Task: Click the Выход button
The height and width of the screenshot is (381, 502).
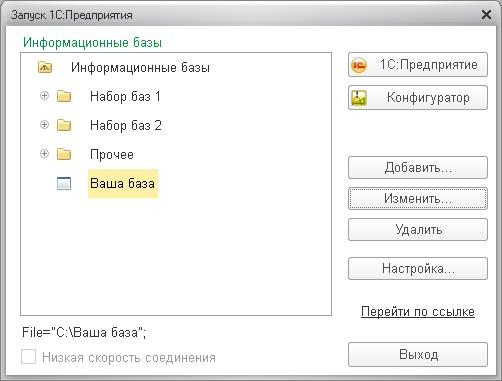Action: point(418,354)
